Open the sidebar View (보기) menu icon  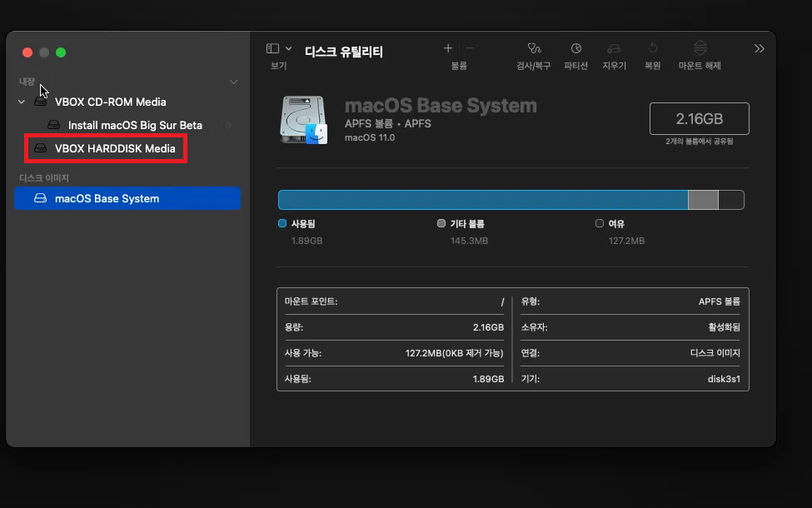[272, 48]
